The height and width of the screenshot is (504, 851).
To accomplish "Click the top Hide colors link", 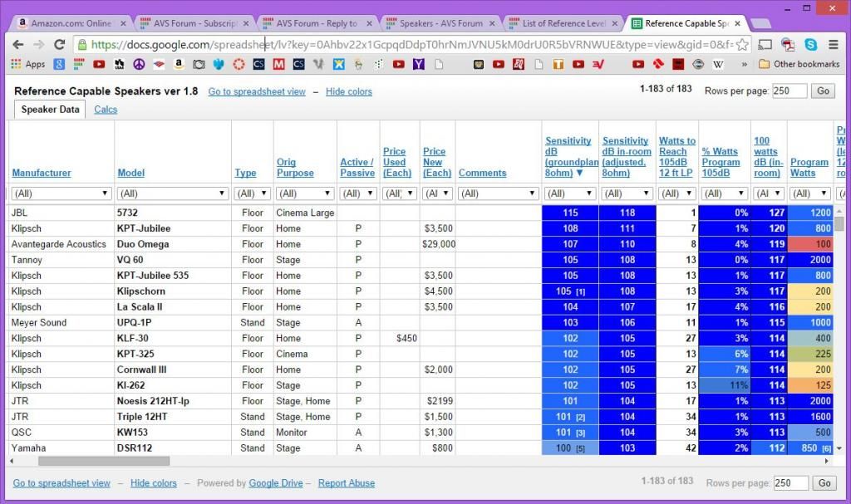I will [349, 91].
